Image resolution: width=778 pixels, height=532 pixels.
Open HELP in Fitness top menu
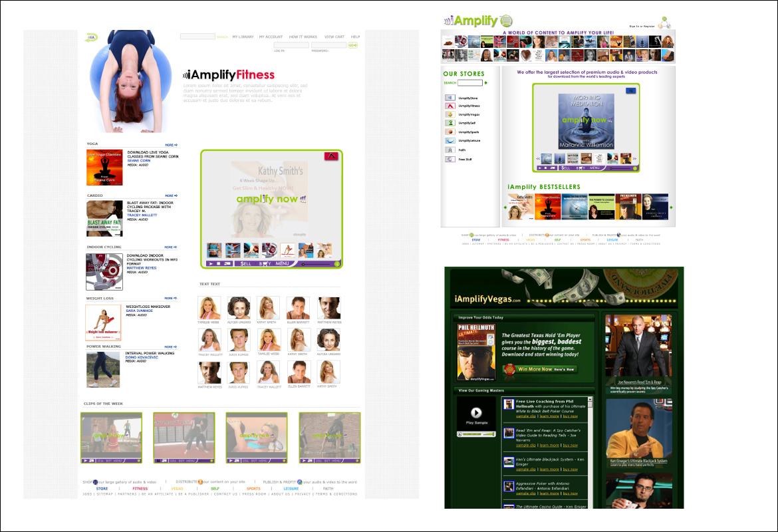[x=355, y=37]
